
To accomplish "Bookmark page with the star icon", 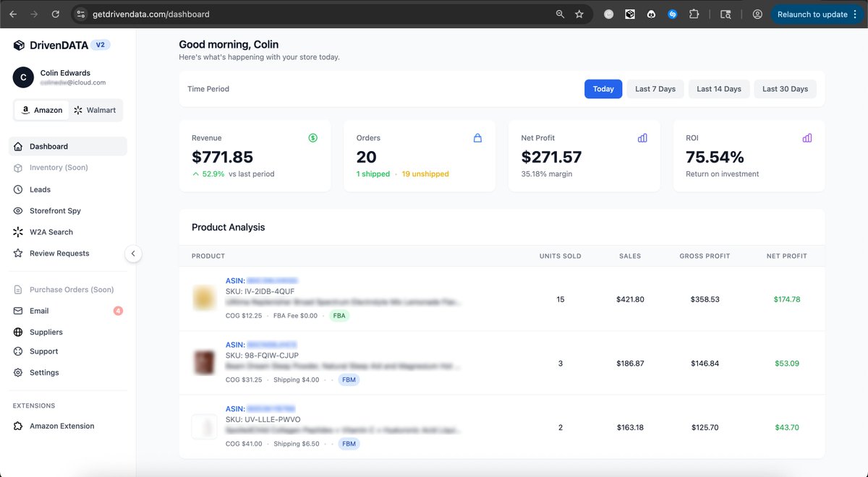I will tap(579, 14).
